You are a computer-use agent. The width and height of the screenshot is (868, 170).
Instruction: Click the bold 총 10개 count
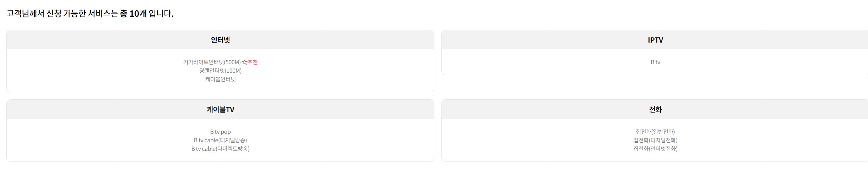(133, 13)
